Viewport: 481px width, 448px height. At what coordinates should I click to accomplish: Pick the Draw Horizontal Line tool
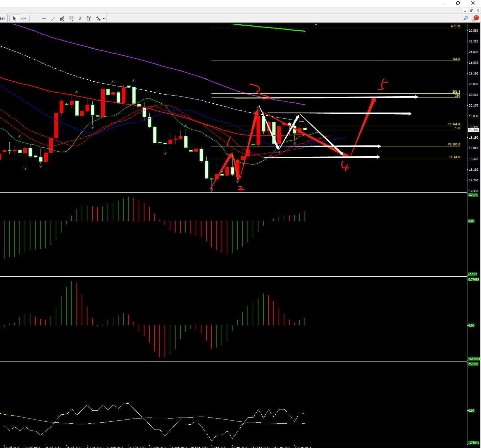pos(44,18)
